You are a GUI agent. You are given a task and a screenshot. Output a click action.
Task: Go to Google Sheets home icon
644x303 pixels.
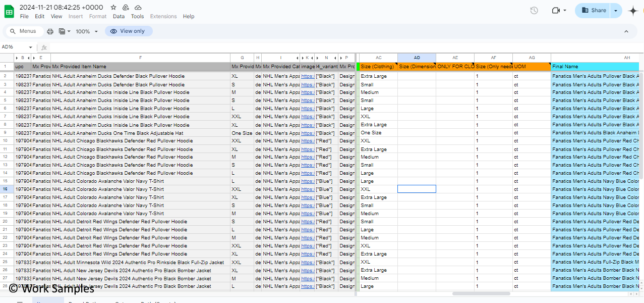click(9, 11)
